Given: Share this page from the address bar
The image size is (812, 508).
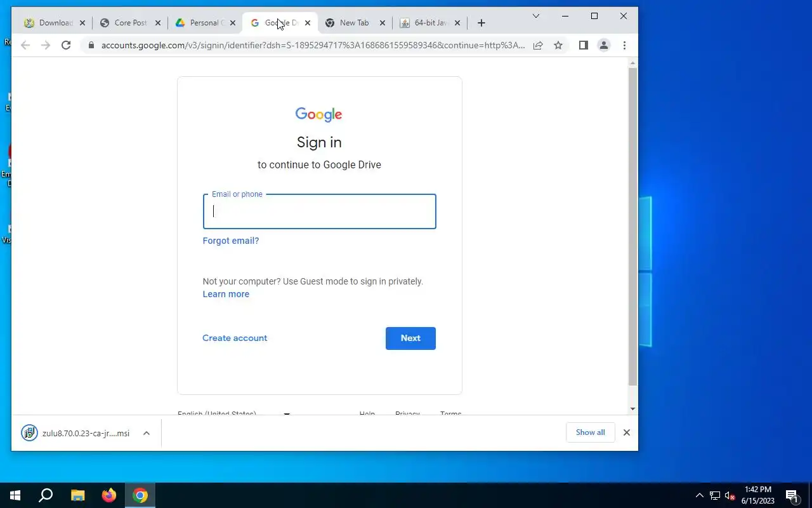Looking at the screenshot, I should coord(538,45).
